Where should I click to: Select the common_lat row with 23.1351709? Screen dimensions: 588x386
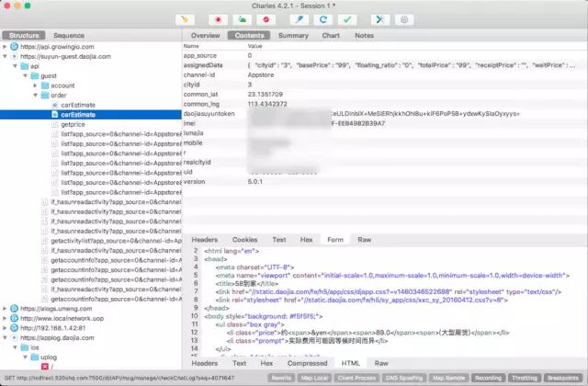pyautogui.click(x=385, y=94)
